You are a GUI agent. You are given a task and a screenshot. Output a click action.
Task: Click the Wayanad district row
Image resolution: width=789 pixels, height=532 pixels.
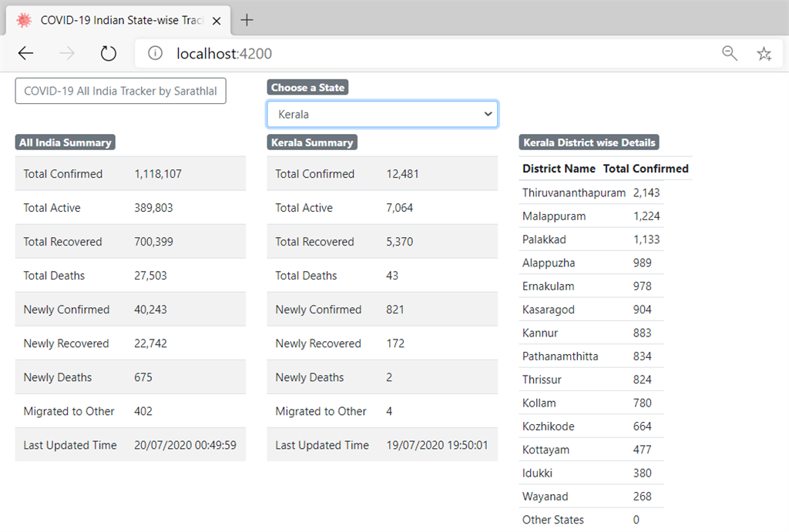click(546, 497)
